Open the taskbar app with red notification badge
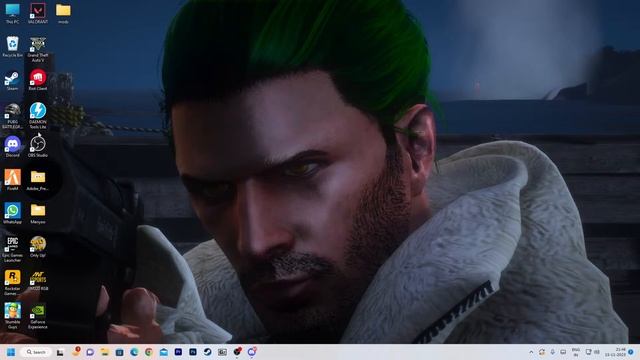640x360 pixels. click(x=76, y=351)
